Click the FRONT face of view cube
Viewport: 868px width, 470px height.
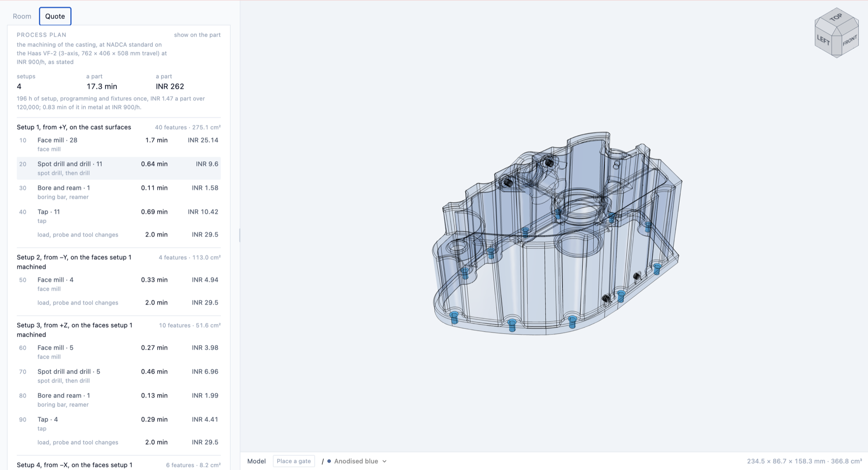click(x=849, y=41)
